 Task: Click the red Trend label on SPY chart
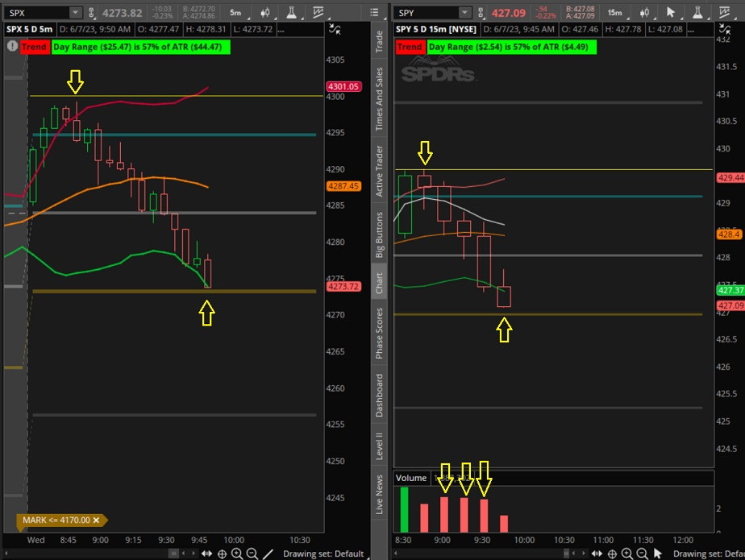tap(410, 47)
